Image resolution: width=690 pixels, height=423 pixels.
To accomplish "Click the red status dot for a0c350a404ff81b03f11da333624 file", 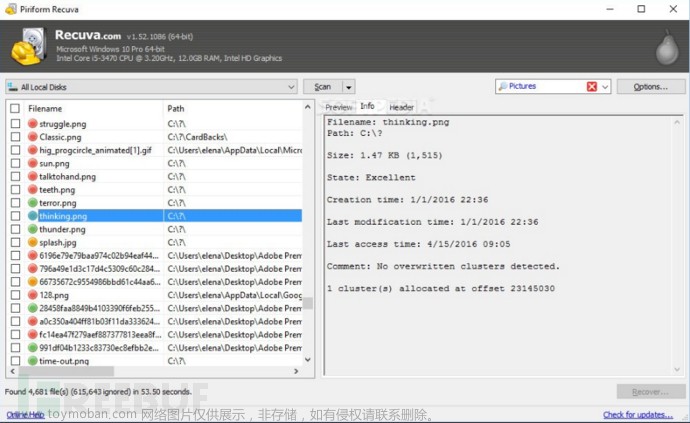I will (33, 321).
